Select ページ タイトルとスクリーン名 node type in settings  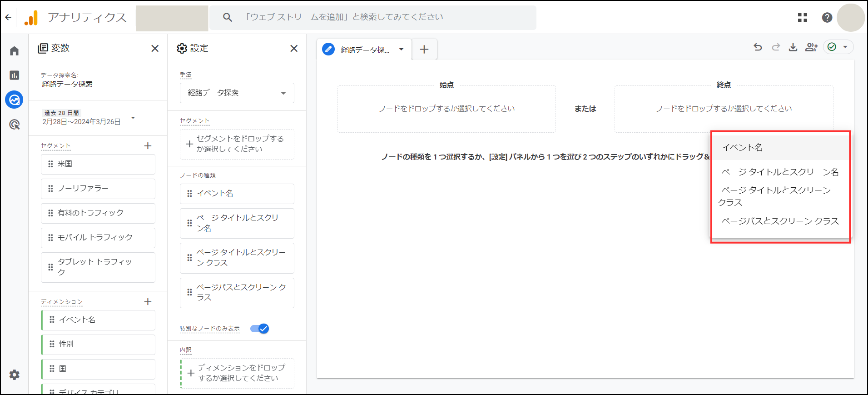coord(237,223)
